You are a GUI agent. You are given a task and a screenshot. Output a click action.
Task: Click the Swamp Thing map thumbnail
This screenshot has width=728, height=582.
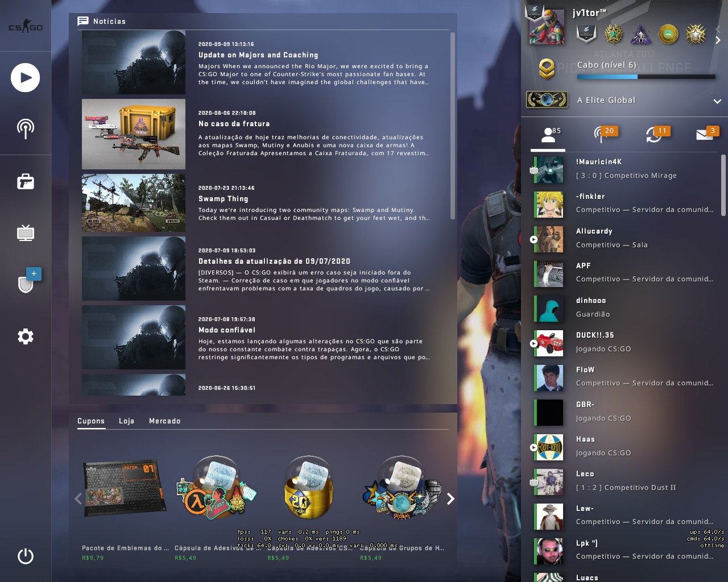(134, 203)
